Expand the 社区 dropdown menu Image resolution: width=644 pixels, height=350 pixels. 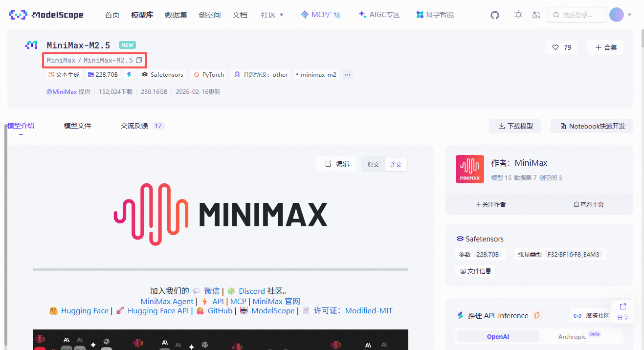coord(272,15)
